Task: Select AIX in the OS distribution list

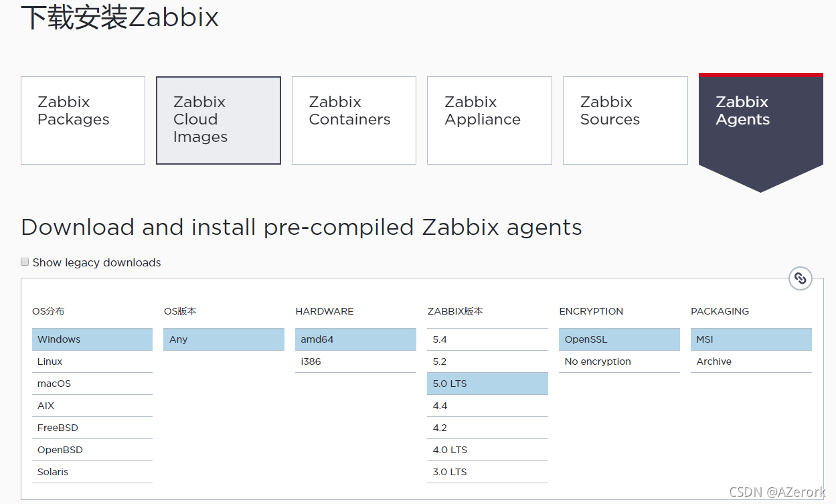Action: click(x=92, y=406)
